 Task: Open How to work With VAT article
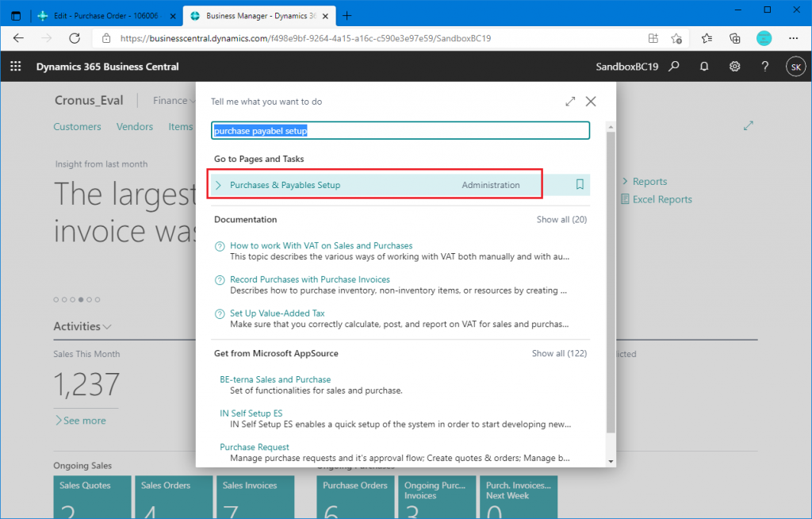tap(321, 246)
